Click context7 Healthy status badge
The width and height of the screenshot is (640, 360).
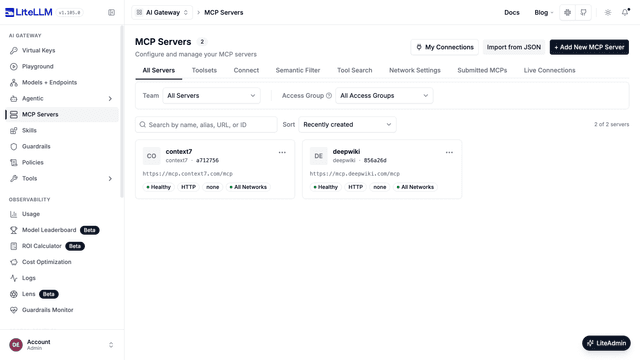pyautogui.click(x=159, y=187)
